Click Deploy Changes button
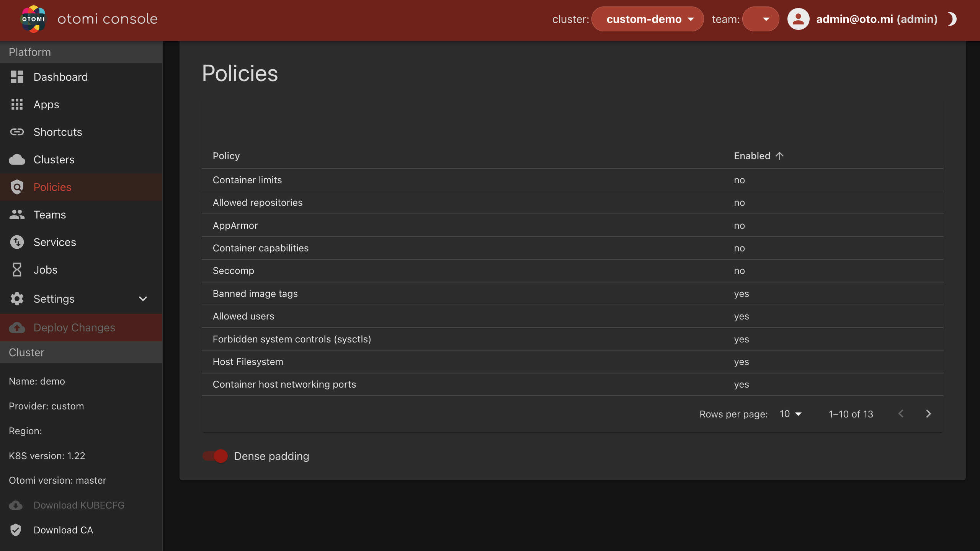Viewport: 980px width, 551px height. pos(74,328)
